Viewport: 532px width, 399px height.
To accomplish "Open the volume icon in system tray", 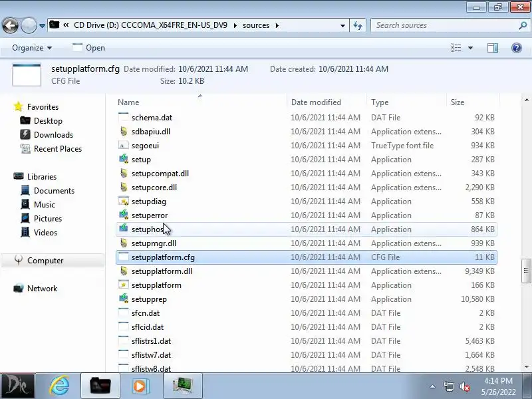I will click(x=464, y=386).
